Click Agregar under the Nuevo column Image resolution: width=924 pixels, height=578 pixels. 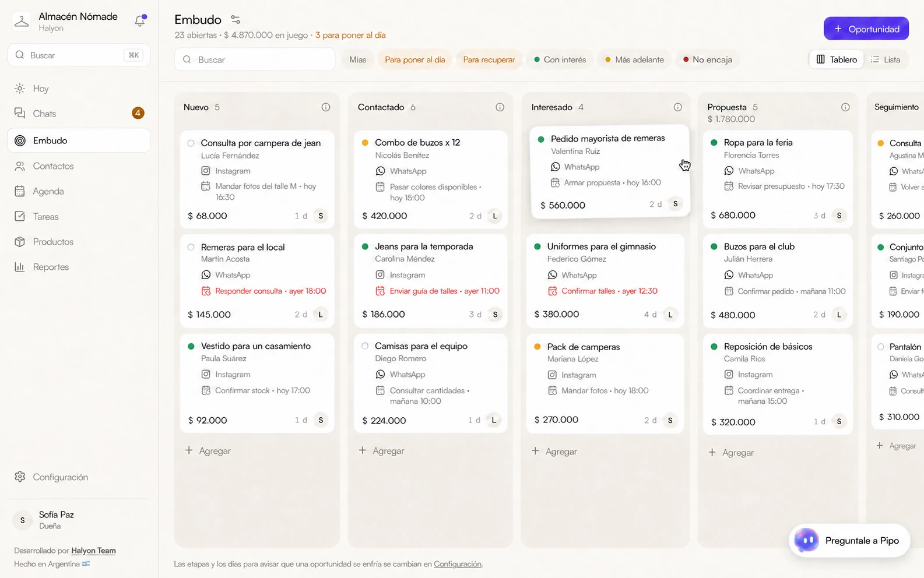(x=208, y=451)
